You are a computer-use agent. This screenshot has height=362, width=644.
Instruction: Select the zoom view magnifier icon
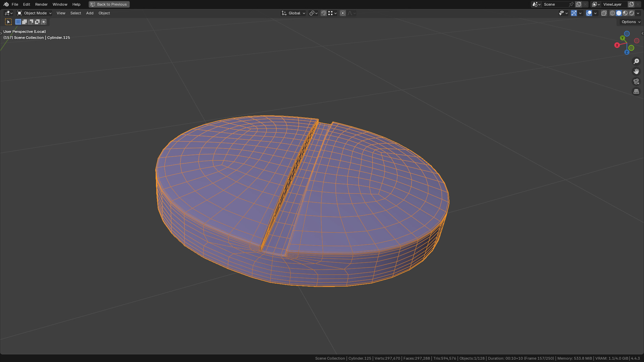[636, 61]
